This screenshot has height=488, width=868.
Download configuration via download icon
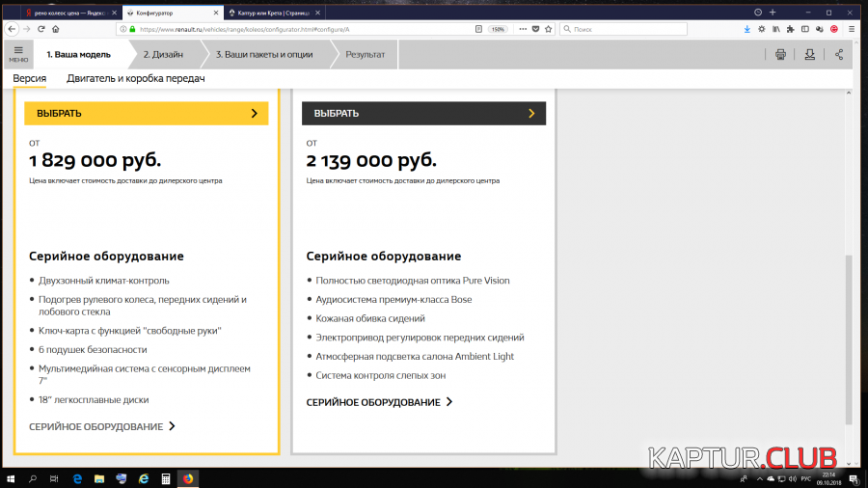pyautogui.click(x=810, y=54)
